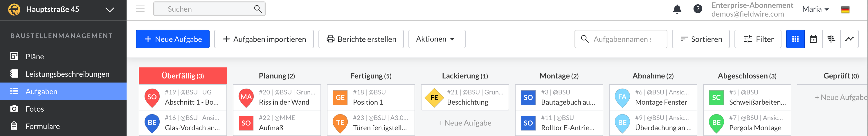Click the red Überfällig column header

(183, 76)
